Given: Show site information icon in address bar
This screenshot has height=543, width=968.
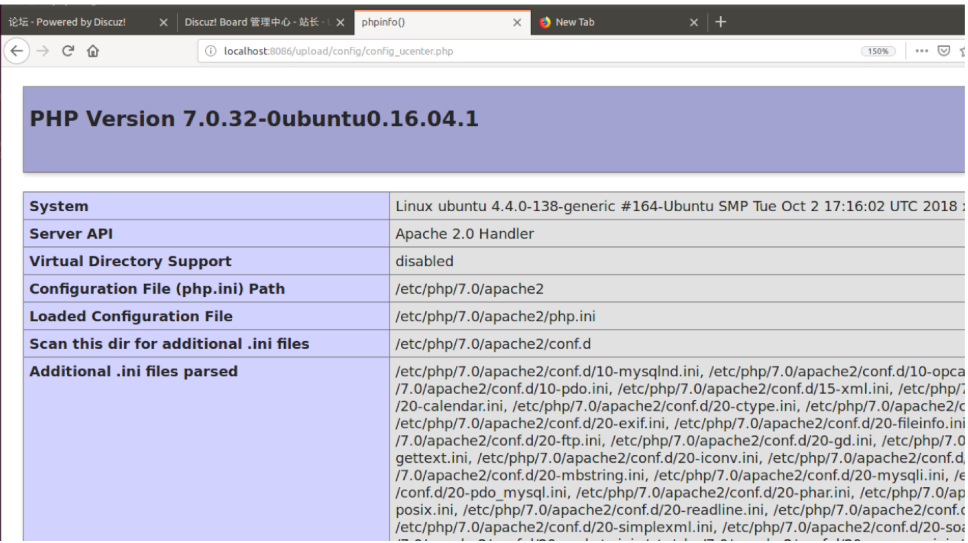Looking at the screenshot, I should tap(211, 51).
